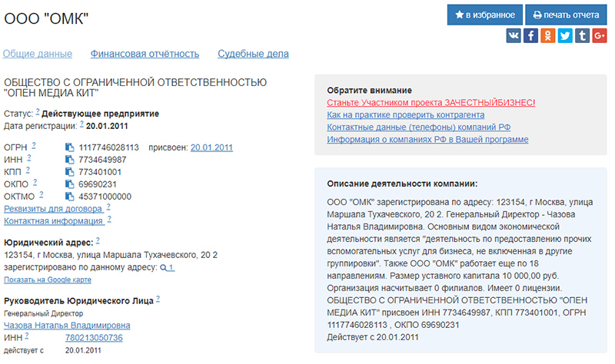Click Показать на Google карте link
Viewport: 615px width, 364px height.
click(x=52, y=280)
